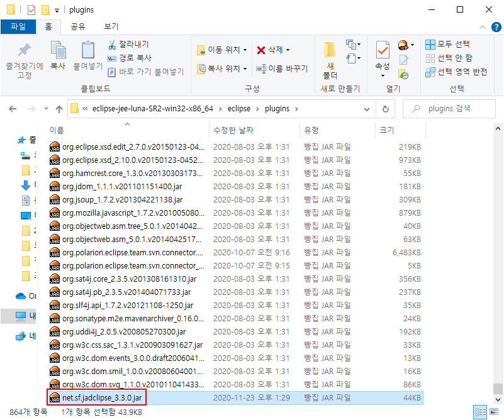
Task: Click quick access properties checkmark in title bar
Action: (31, 10)
